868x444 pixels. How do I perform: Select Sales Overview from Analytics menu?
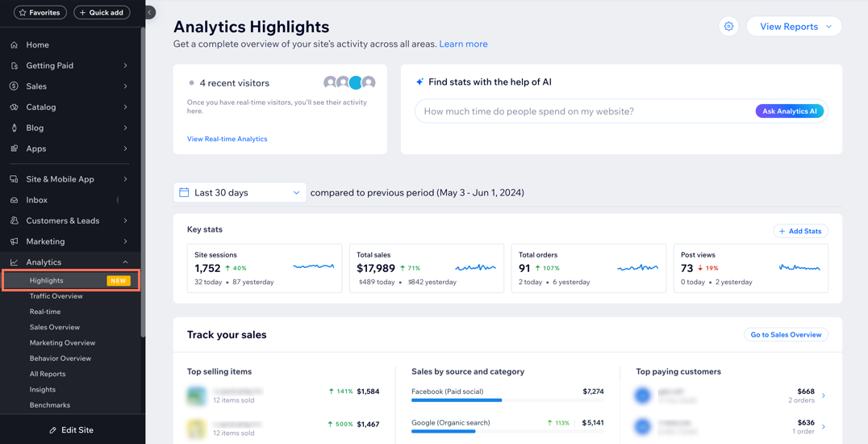(x=55, y=327)
